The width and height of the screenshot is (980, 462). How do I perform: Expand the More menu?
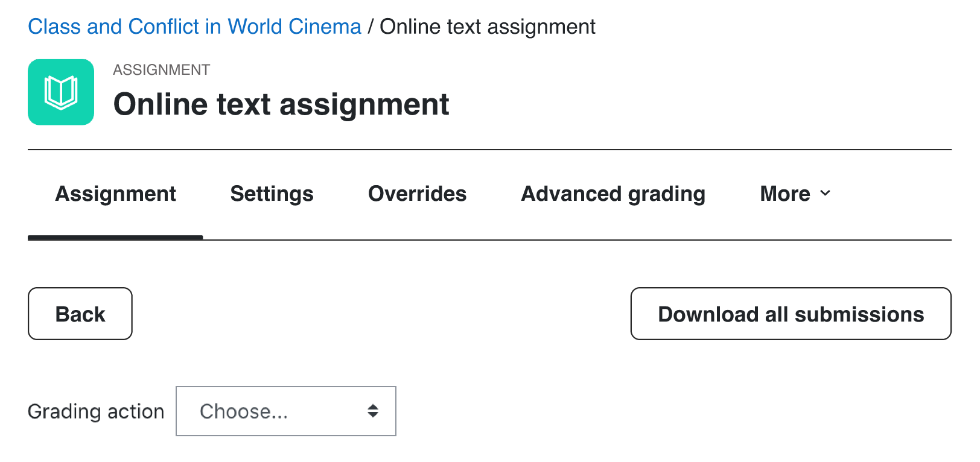click(x=795, y=194)
